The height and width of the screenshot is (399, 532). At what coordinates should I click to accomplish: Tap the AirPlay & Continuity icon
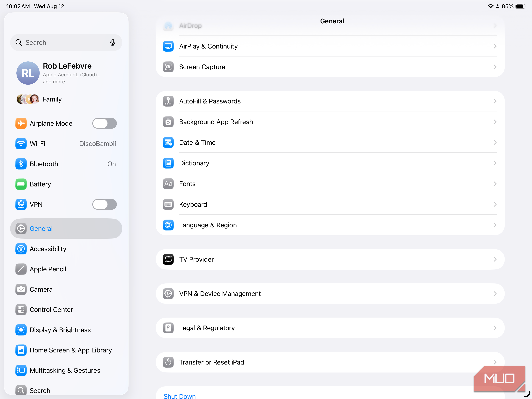[x=168, y=46]
